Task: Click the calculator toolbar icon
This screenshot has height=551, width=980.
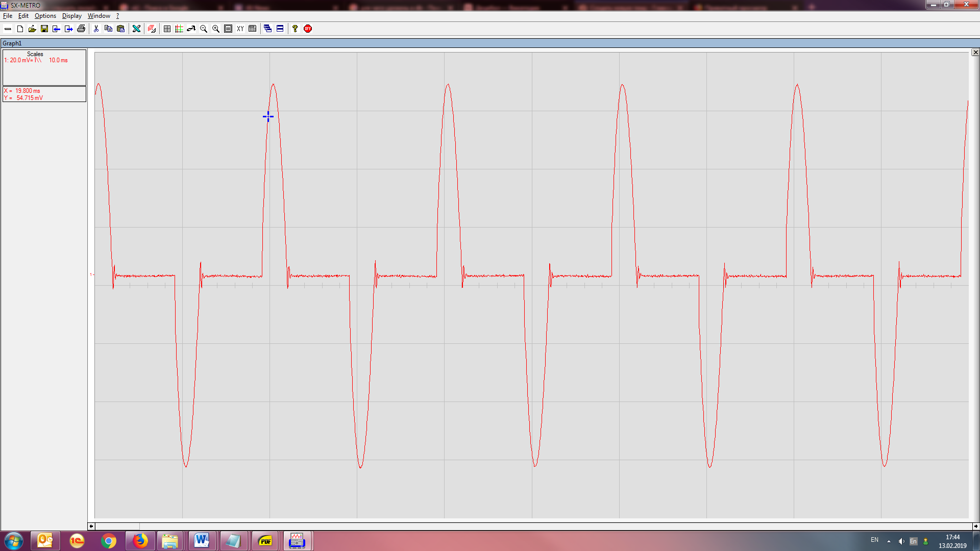Action: (253, 29)
